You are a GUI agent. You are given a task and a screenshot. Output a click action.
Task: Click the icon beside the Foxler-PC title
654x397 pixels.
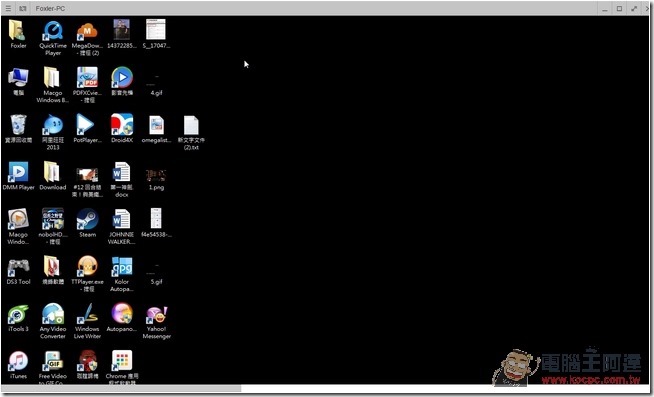coord(23,8)
